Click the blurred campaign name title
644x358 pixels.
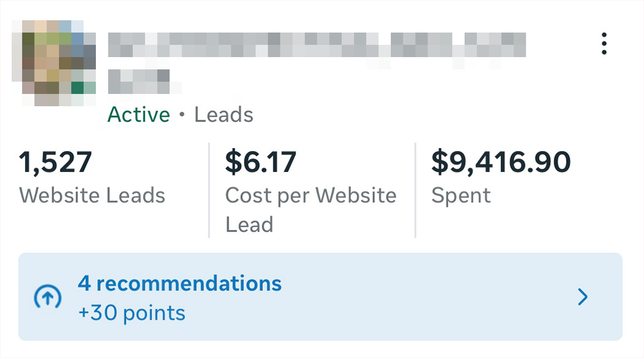[x=316, y=44]
